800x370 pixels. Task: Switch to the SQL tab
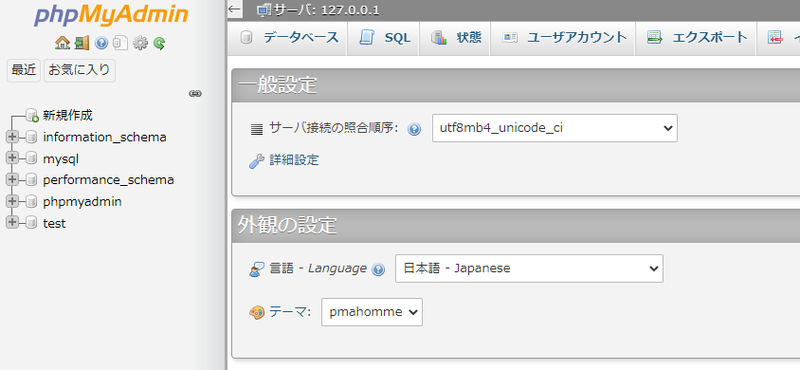point(384,38)
